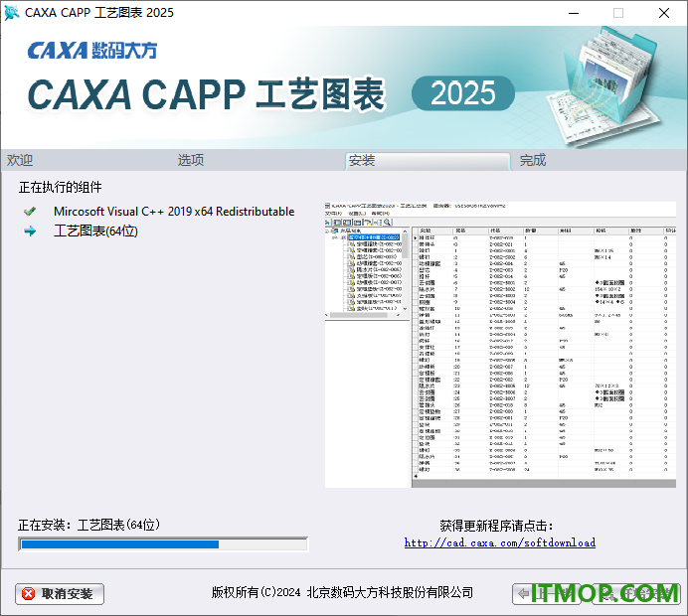
Task: Click the 2025 version badge in banner
Action: pyautogui.click(x=463, y=93)
